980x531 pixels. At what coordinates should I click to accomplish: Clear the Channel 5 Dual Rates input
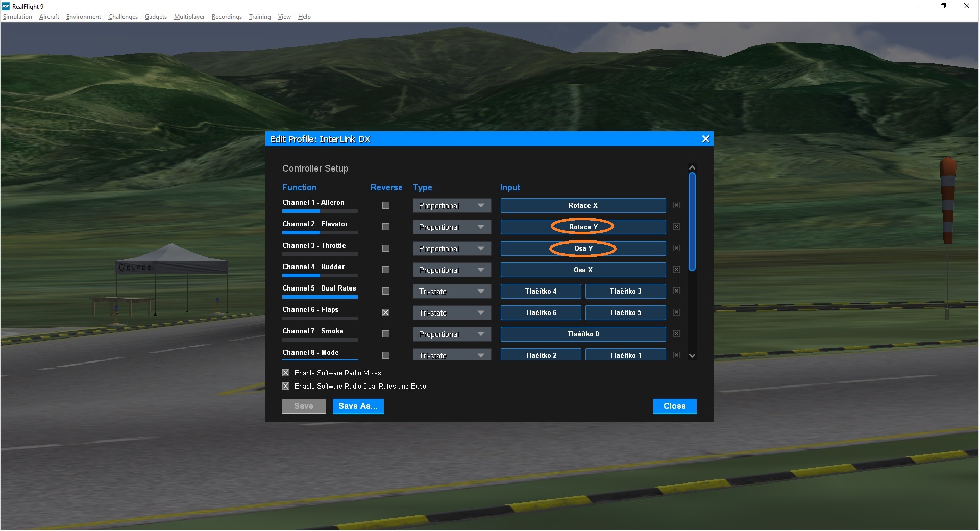(x=676, y=291)
